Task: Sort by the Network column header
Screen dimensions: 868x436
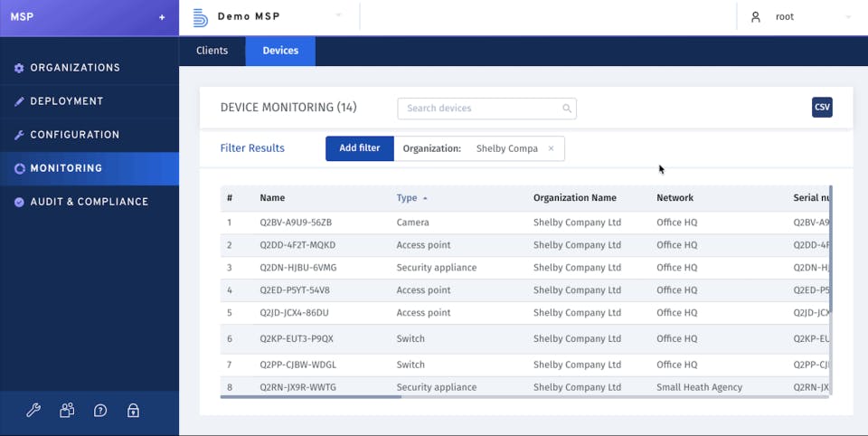Action: [675, 198]
